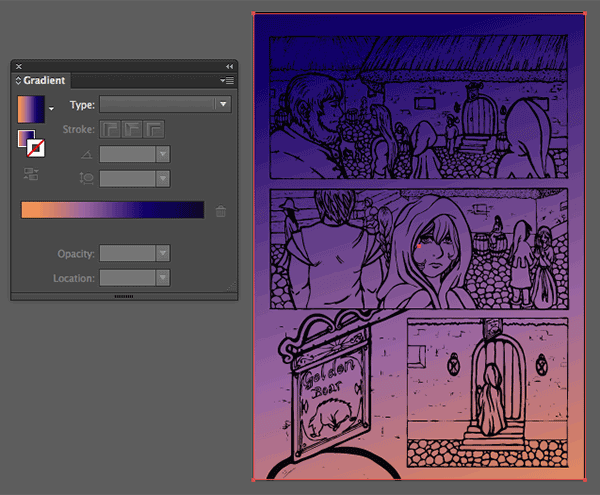Open the Gradient panel flyout menu
The image size is (600, 495).
click(227, 80)
